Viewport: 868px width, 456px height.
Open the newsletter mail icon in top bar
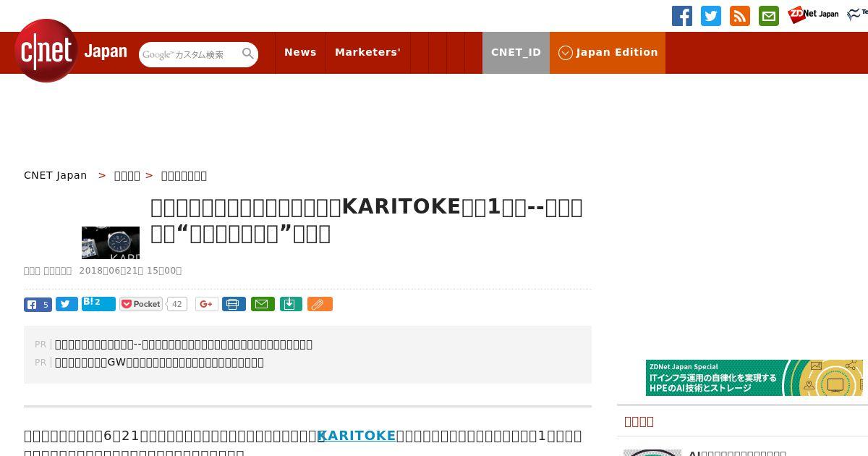click(x=769, y=16)
